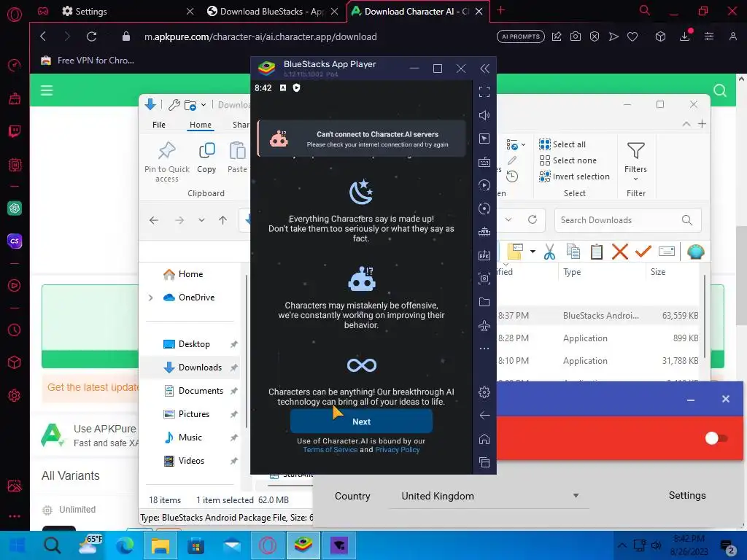Viewport: 747px width, 560px height.
Task: Open BlueStacks more options ellipsis
Action: (x=484, y=349)
